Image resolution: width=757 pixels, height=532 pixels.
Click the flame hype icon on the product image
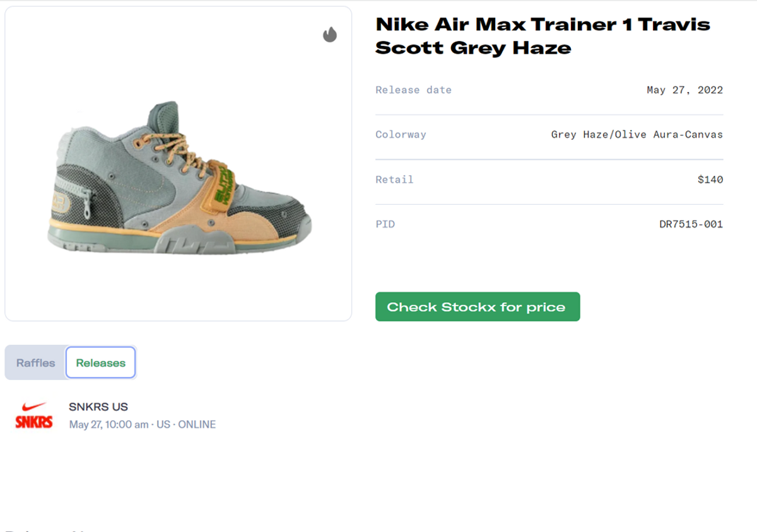[330, 35]
